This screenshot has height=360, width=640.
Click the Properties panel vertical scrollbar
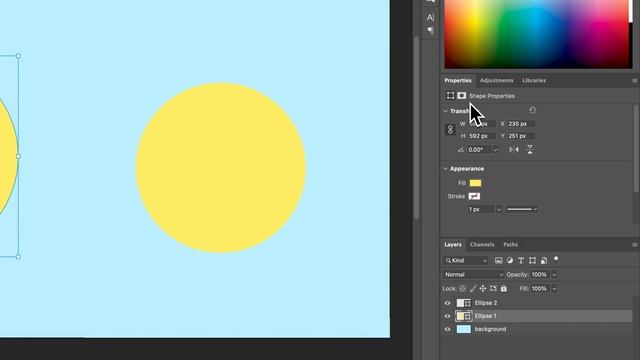coord(636,148)
